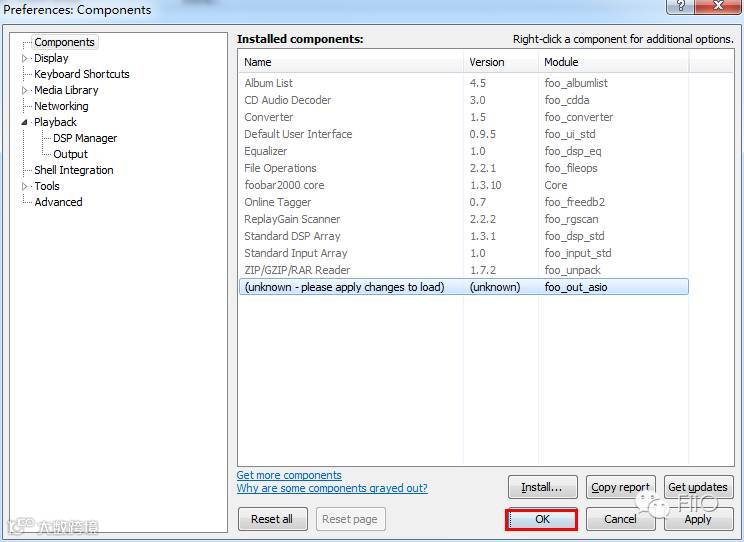Sort components by the Module column header

click(614, 62)
